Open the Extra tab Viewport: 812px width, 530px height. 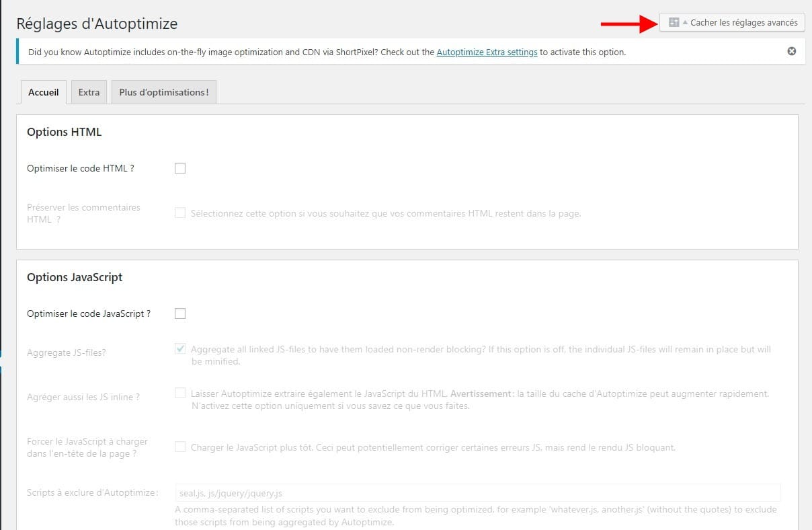coord(89,92)
